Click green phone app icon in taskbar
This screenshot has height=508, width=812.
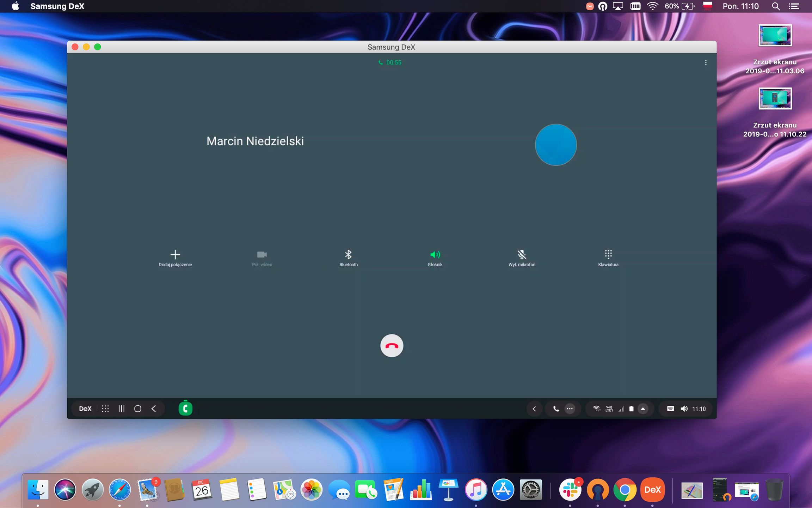click(185, 409)
